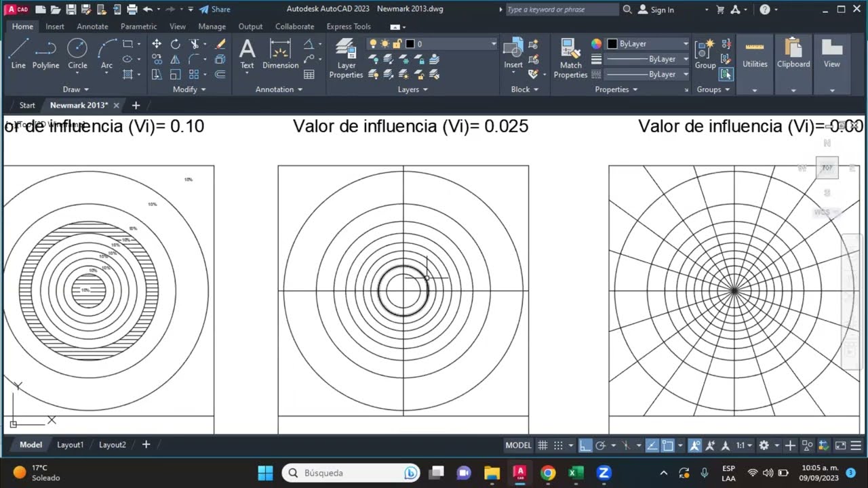Click the Windows taskbar search box
Image resolution: width=868 pixels, height=488 pixels.
[352, 472]
